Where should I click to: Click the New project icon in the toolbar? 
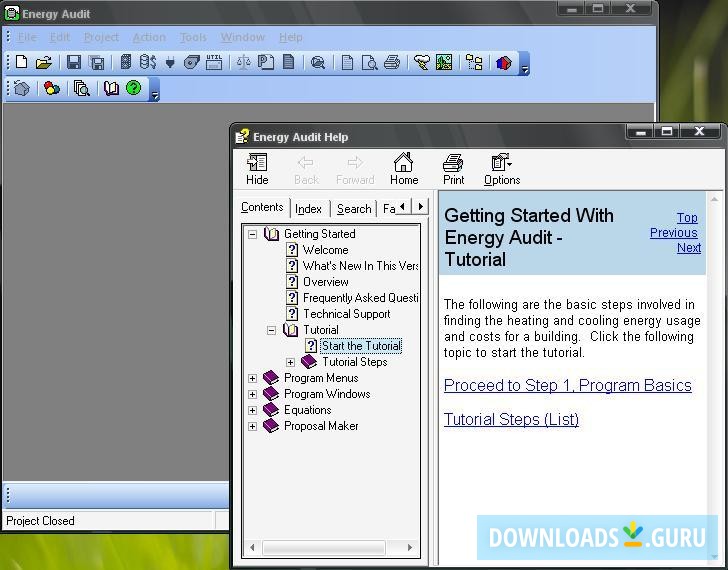pos(21,62)
